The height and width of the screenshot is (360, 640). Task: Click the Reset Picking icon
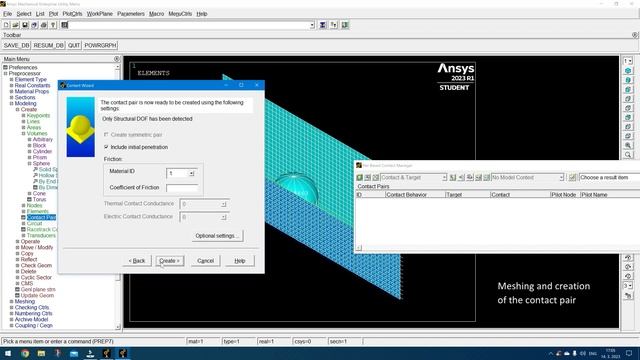[x=333, y=25]
